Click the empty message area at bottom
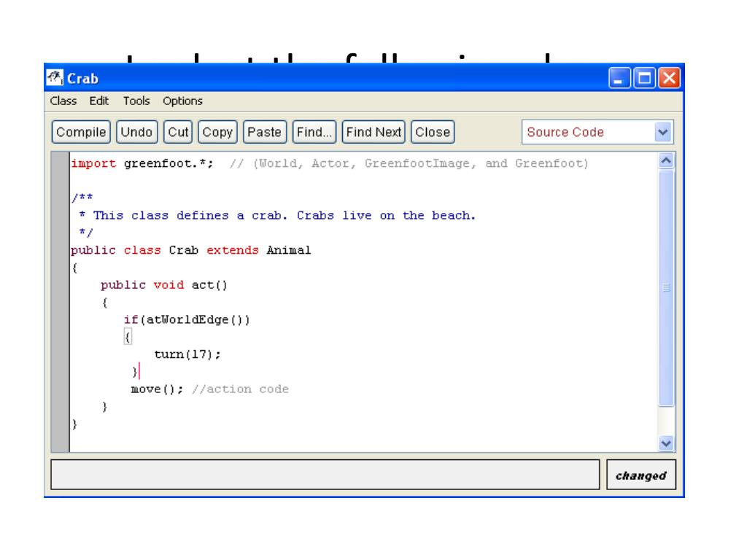 (325, 475)
